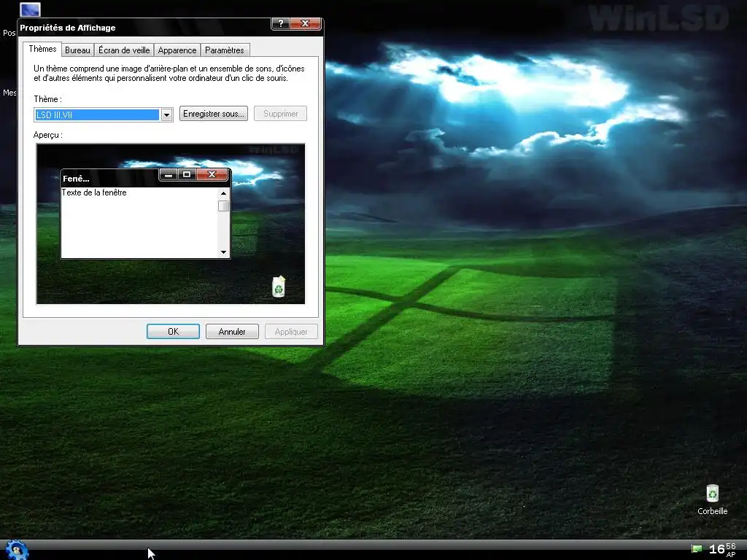Click the Appliquer button
This screenshot has height=560, width=747.
[x=291, y=332]
